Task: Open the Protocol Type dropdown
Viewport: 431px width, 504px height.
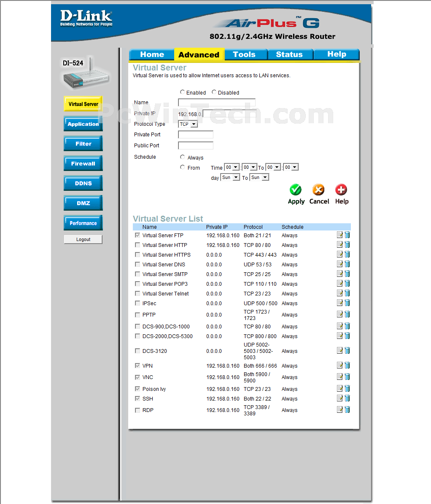Action: coord(188,124)
